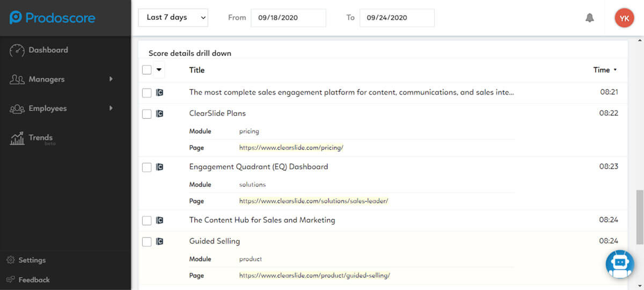Open the product/guided-selling link
Viewport: 644px width, 290px height.
click(x=314, y=275)
